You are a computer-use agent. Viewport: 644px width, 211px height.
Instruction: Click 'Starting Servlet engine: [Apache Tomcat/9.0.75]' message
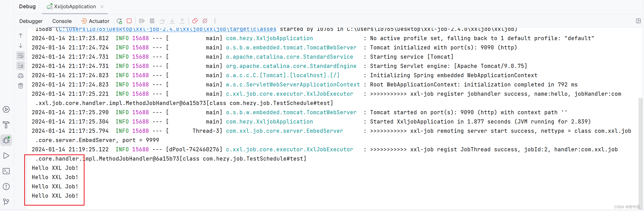tap(448, 66)
